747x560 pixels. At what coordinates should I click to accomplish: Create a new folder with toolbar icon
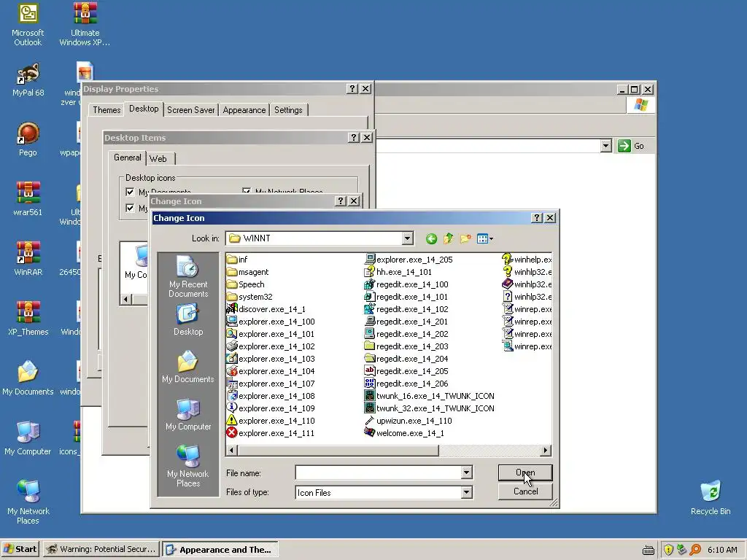click(x=465, y=238)
